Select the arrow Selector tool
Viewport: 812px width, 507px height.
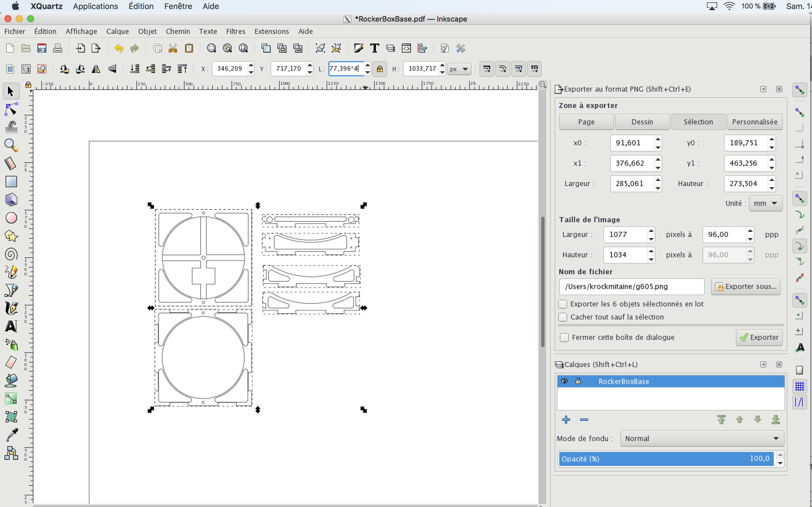(11, 91)
